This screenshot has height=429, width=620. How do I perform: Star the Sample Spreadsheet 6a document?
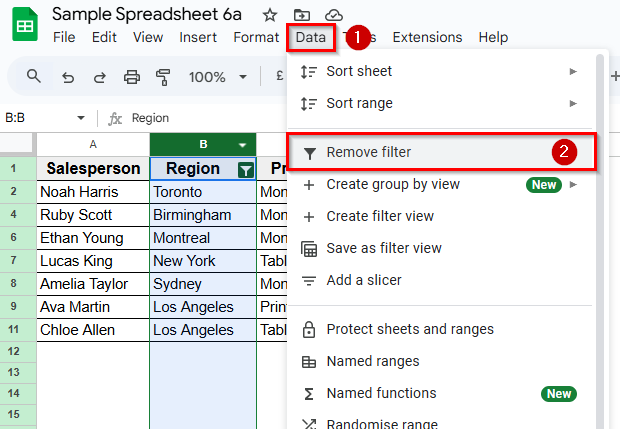(x=270, y=15)
